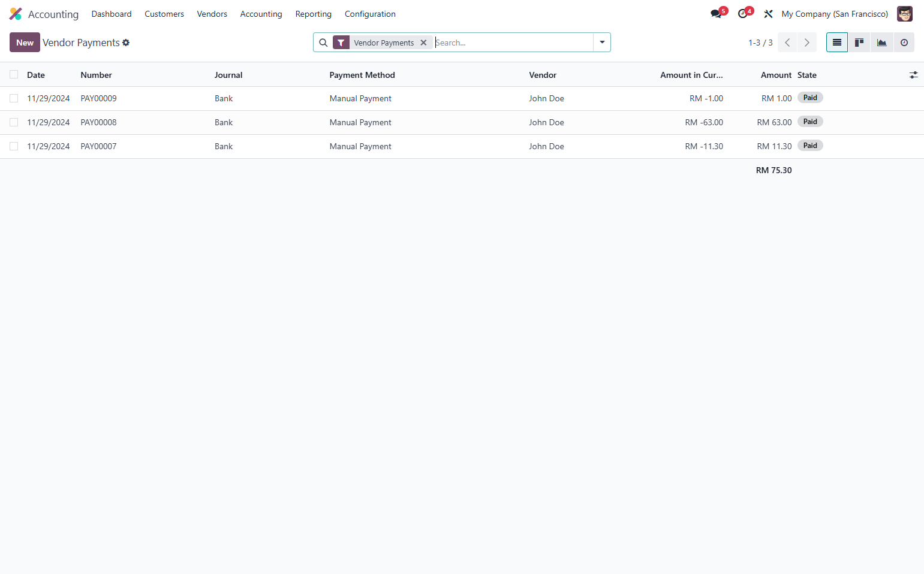Click the Vendor Payments gear settings icon
The width and height of the screenshot is (924, 574).
click(x=126, y=43)
